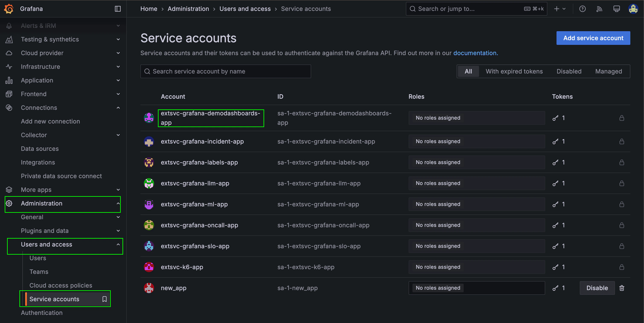Screen dimensions: 644x323
Task: Click the key token icon for new_app
Action: [x=555, y=288]
